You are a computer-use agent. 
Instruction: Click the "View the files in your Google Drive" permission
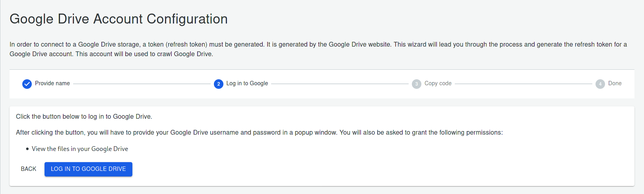point(80,149)
